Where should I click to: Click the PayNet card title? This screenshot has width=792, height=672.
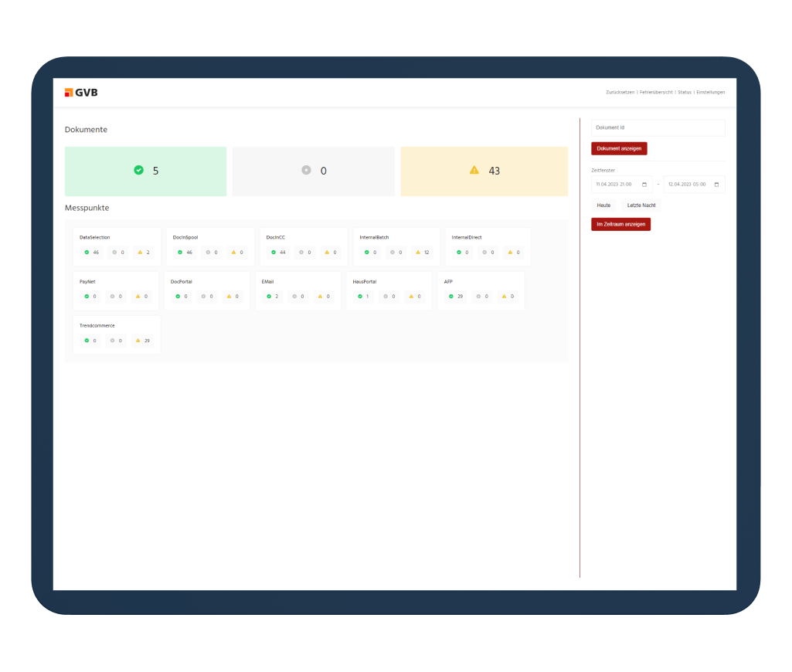click(87, 282)
